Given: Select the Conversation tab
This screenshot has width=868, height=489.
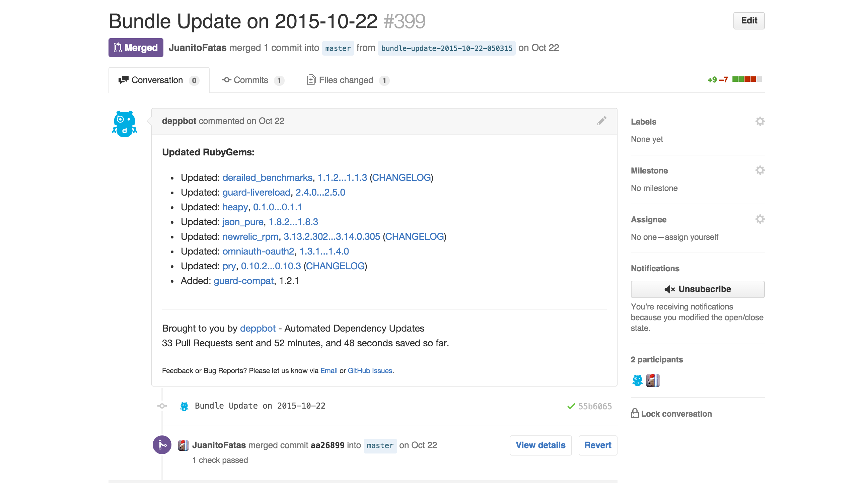Looking at the screenshot, I should coord(159,80).
